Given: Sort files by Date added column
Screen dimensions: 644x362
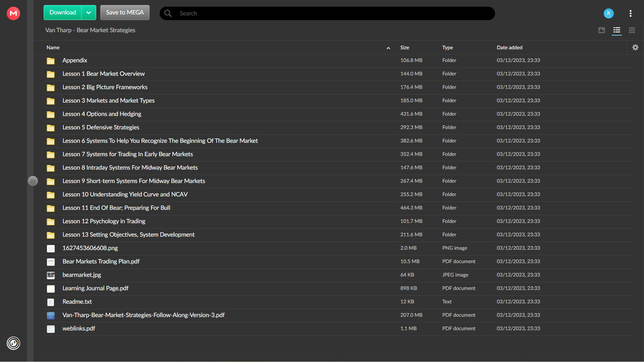Looking at the screenshot, I should 509,48.
